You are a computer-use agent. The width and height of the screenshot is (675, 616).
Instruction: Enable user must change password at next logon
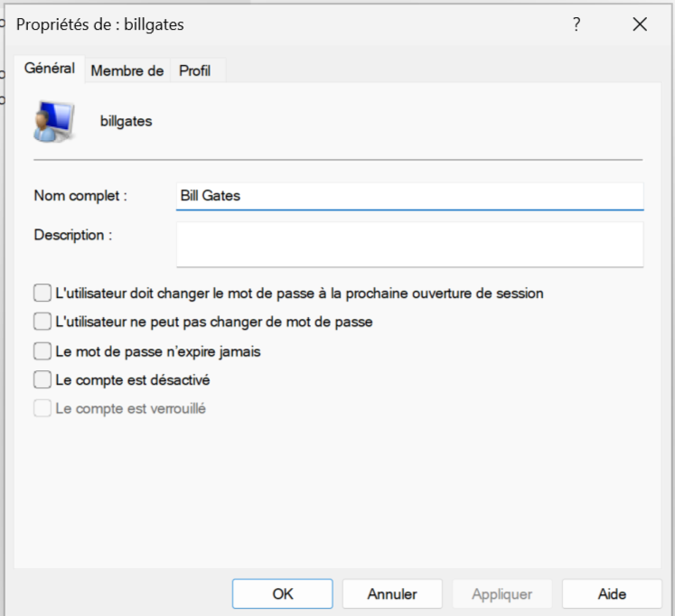coord(42,293)
